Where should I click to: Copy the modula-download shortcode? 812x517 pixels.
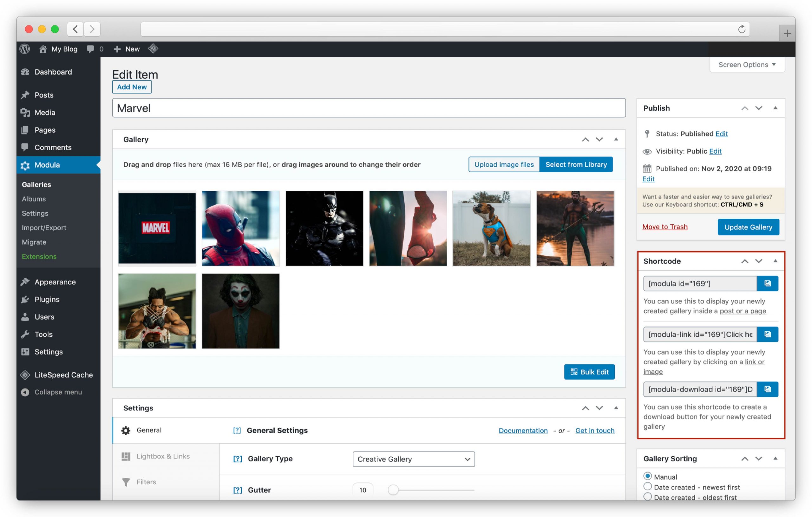[x=767, y=389]
